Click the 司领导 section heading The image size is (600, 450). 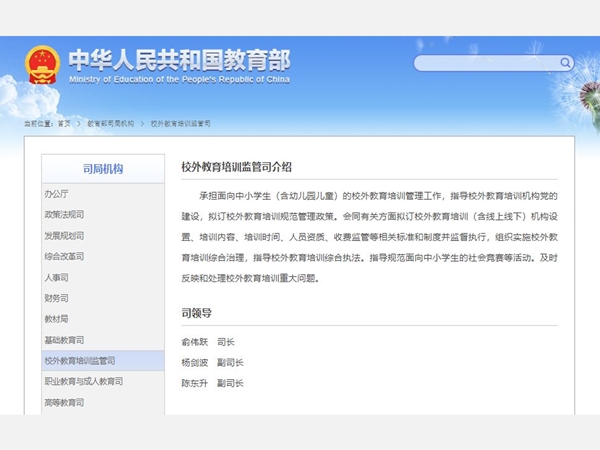pos(196,313)
